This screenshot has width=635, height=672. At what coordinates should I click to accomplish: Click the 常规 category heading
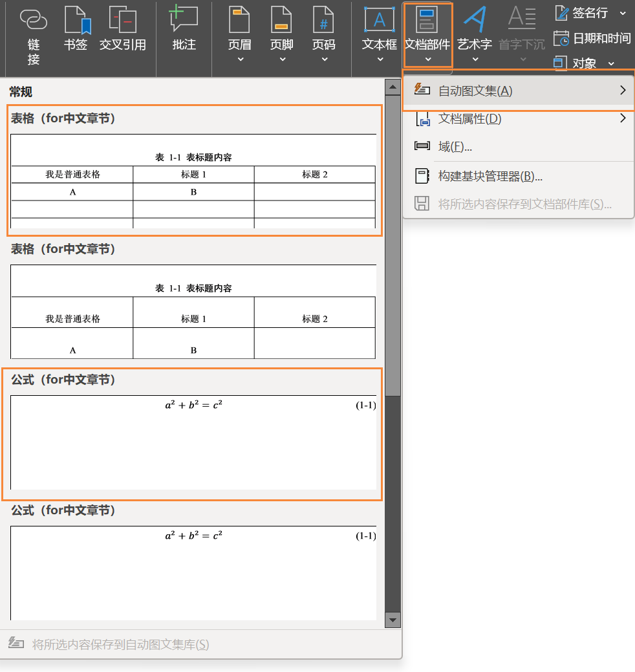pos(21,92)
